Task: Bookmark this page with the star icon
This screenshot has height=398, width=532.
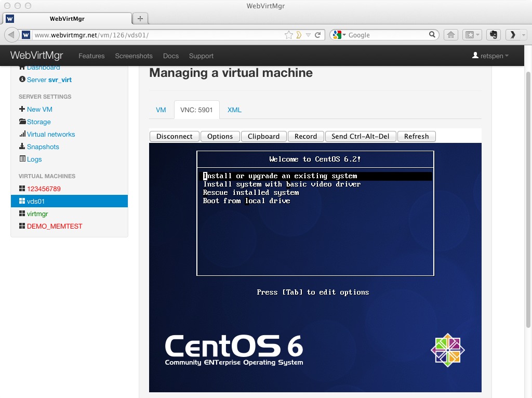Action: [x=289, y=35]
